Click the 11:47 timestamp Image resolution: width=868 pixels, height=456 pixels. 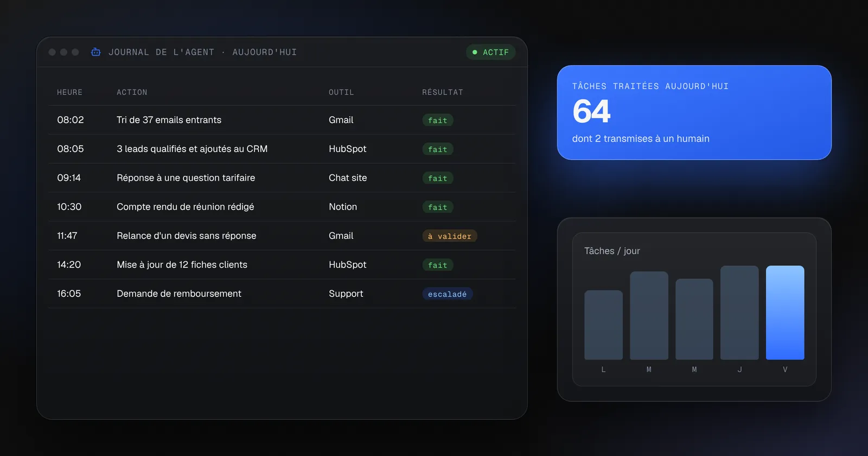(67, 236)
